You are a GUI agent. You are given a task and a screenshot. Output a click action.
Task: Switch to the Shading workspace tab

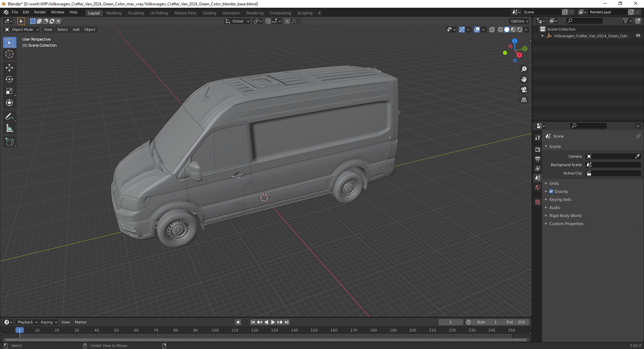pyautogui.click(x=209, y=13)
